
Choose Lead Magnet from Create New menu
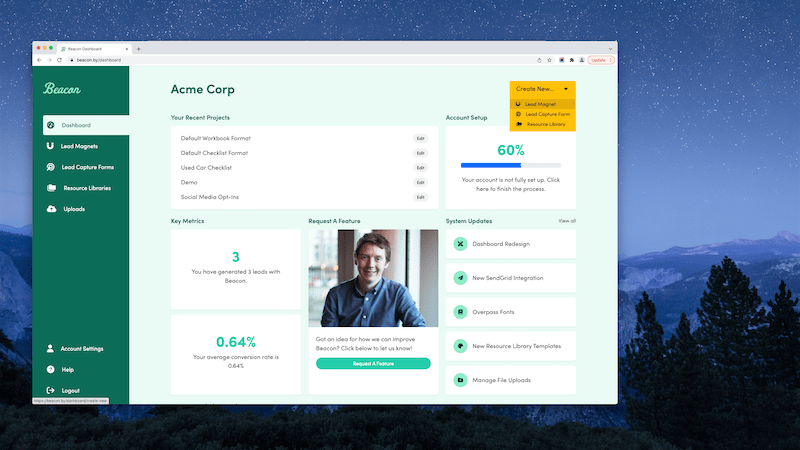[x=540, y=104]
